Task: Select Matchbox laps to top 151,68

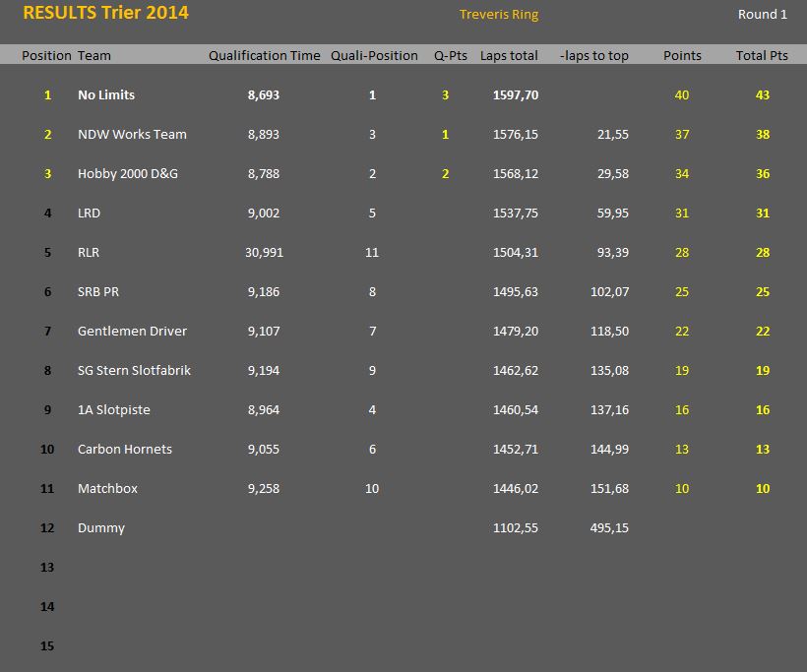Action: pos(609,489)
